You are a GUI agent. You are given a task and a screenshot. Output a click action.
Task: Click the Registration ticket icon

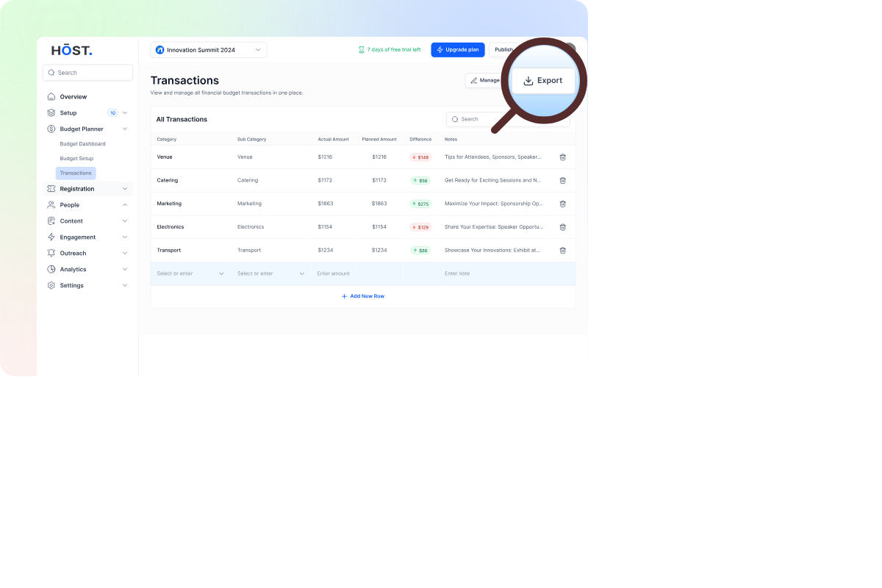tap(51, 189)
